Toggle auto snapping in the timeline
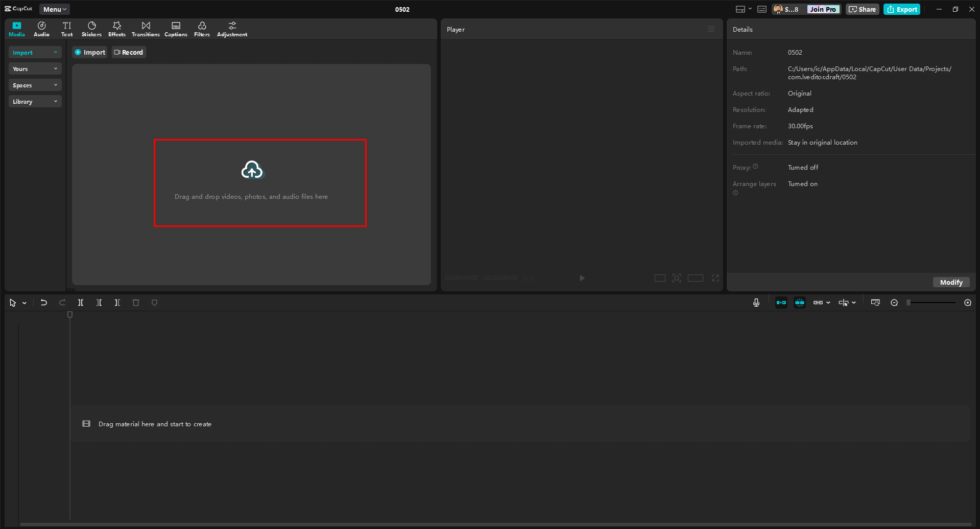 pos(799,302)
